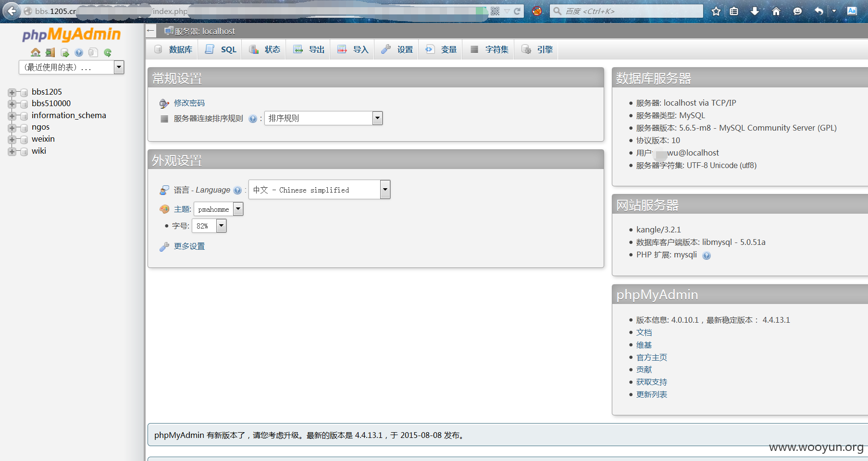Click the document copy icon in sidebar
The height and width of the screenshot is (461, 868).
(x=93, y=52)
